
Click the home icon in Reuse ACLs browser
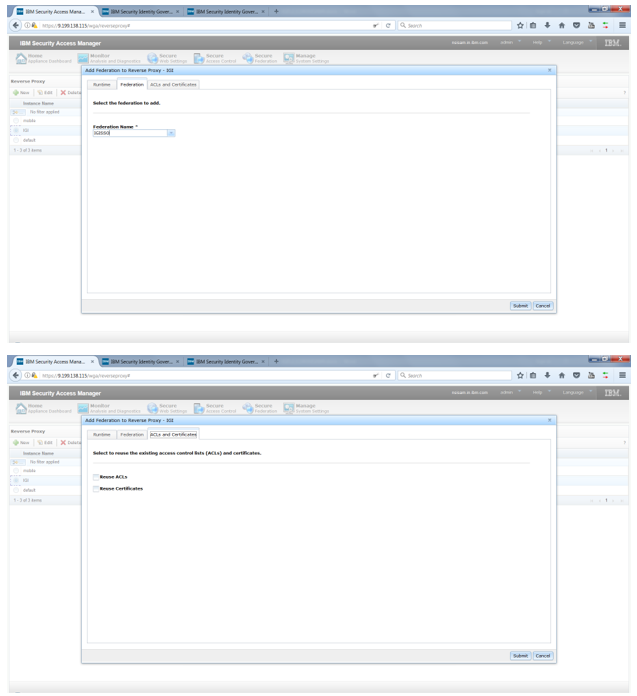562,375
